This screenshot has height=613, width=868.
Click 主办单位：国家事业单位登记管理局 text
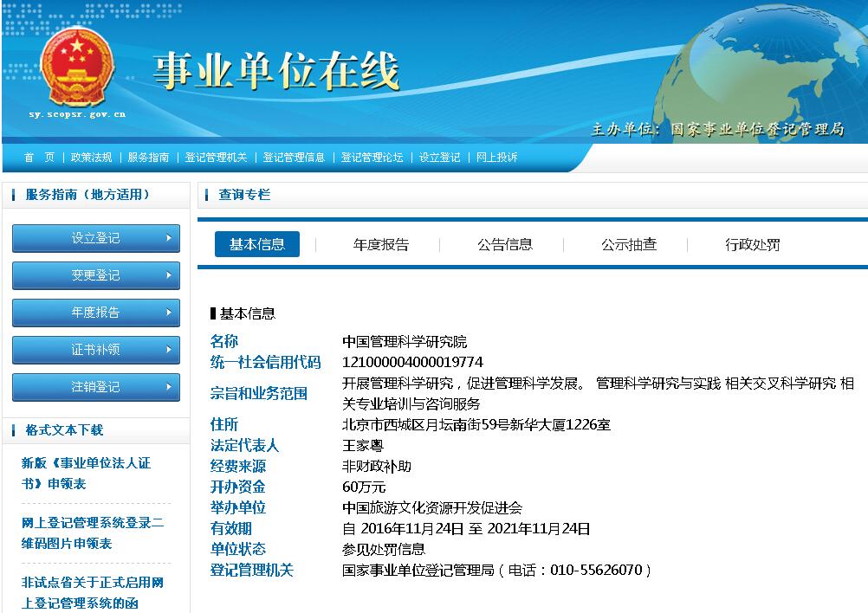pyautogui.click(x=718, y=129)
